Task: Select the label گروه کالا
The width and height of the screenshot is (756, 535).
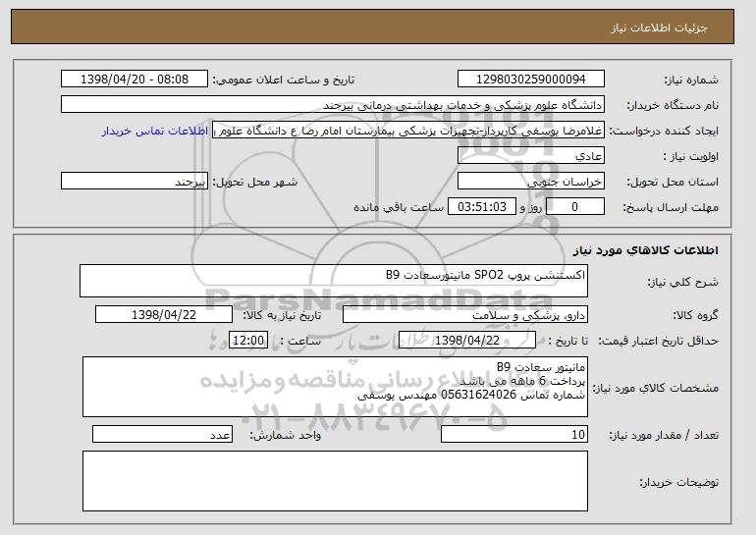Action: coord(696,316)
